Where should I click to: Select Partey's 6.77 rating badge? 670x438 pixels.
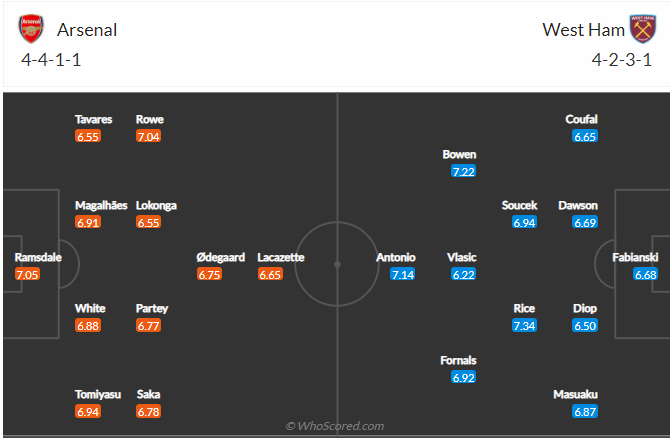tap(149, 326)
